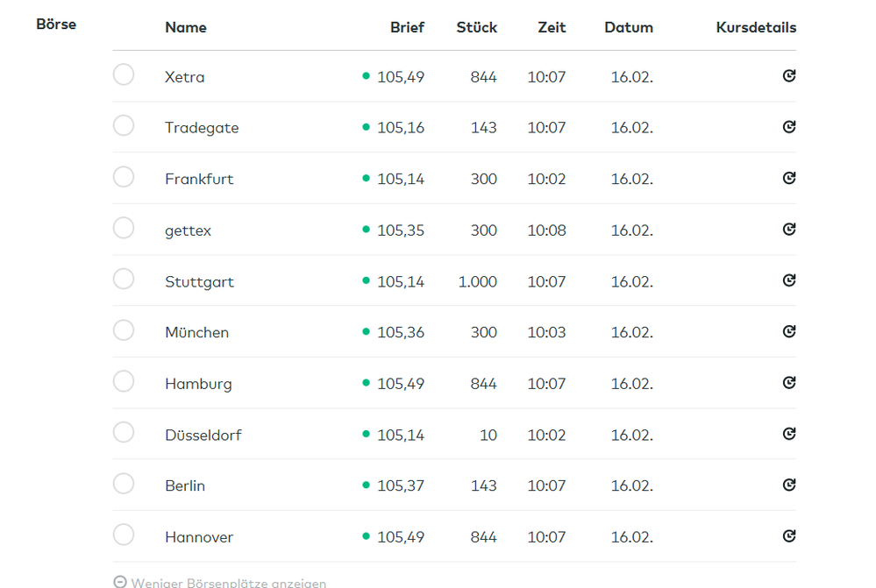The height and width of the screenshot is (588, 876).
Task: Refresh the Tradegate price details
Action: coord(788,127)
